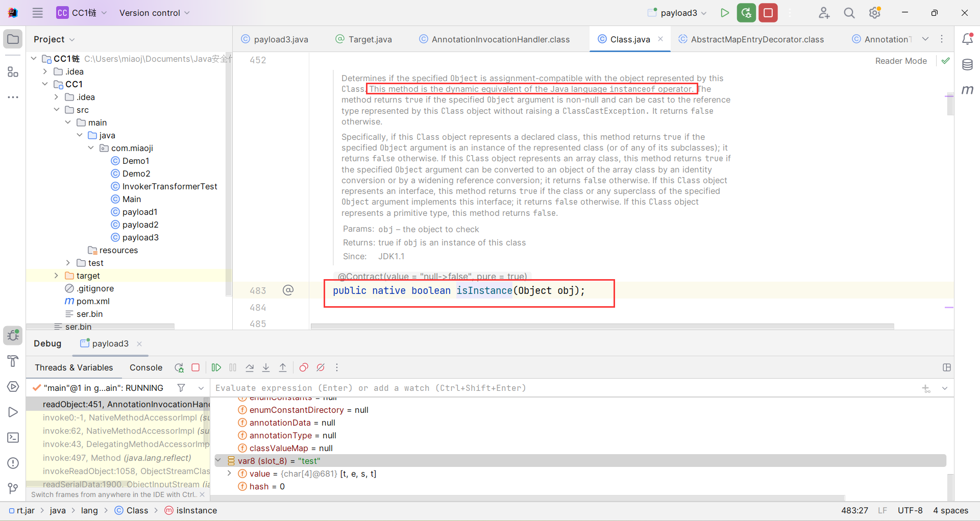The image size is (980, 521).
Task: Click the Step Into arrow icon
Action: [266, 367]
